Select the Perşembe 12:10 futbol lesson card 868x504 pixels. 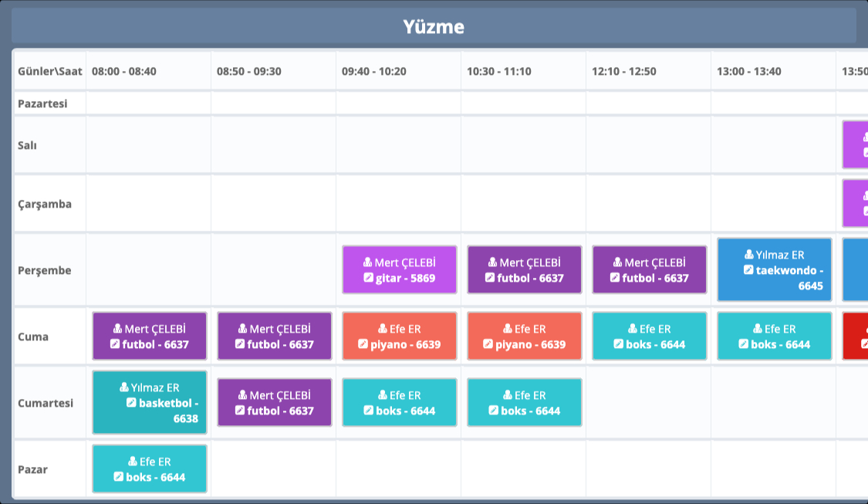(649, 270)
